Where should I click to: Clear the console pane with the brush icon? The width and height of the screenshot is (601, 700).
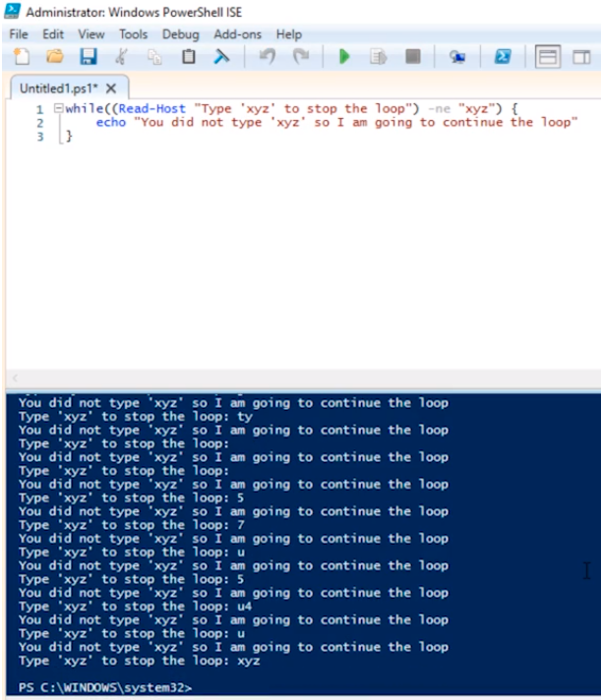point(221,57)
